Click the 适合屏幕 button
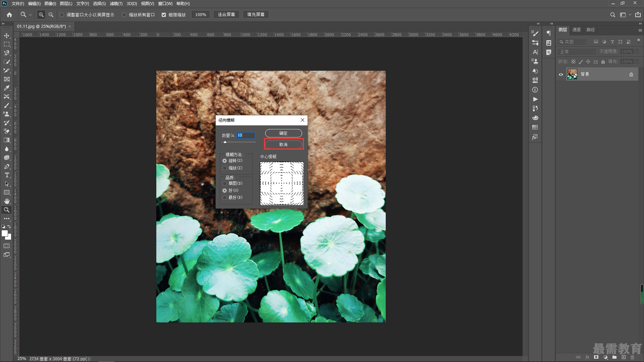 pos(226,15)
